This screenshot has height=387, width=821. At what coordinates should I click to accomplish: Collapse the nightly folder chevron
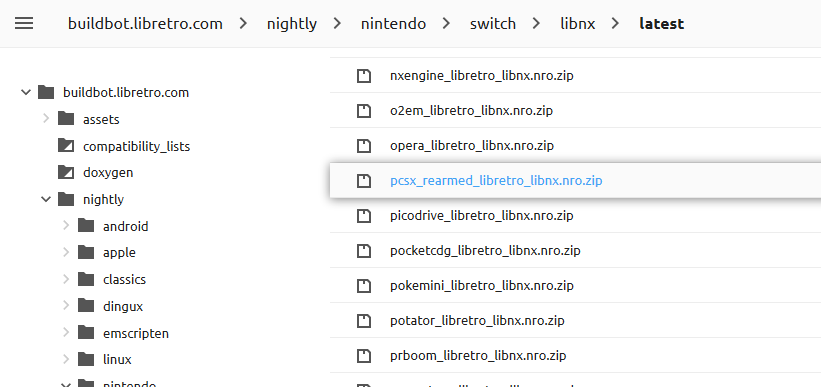[46, 199]
